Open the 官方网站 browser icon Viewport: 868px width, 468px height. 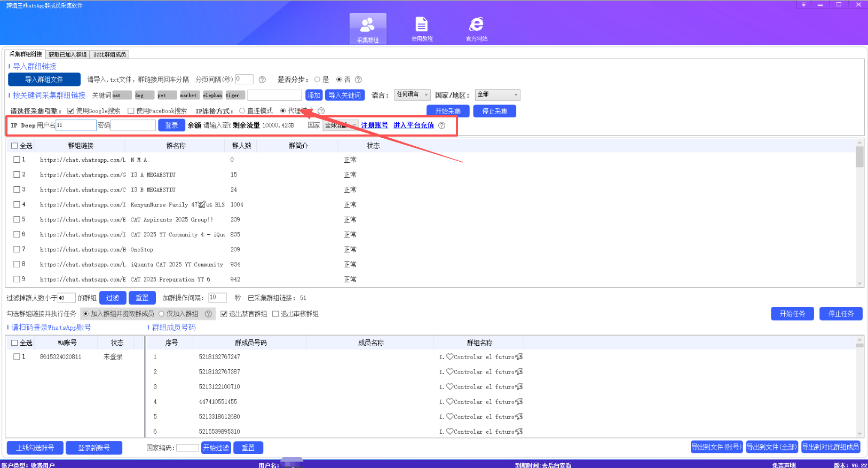[x=476, y=29]
